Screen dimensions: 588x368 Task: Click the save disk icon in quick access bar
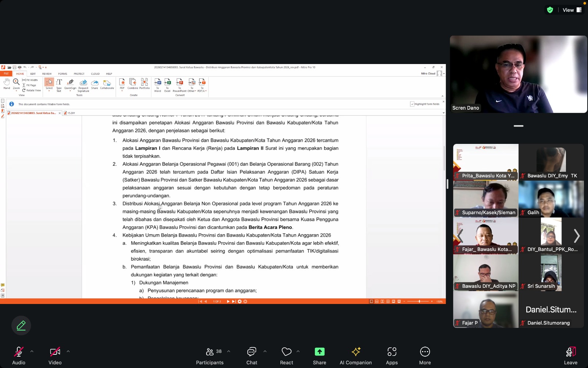pyautogui.click(x=14, y=67)
